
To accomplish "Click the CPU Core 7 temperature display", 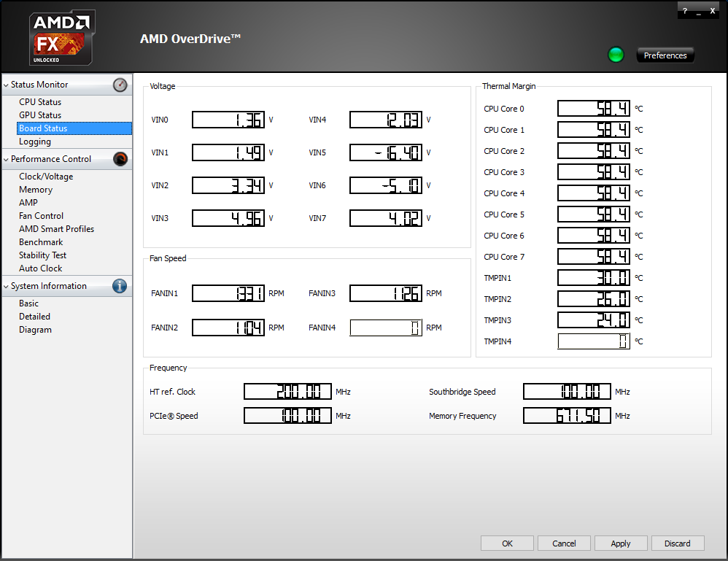I will 594,257.
